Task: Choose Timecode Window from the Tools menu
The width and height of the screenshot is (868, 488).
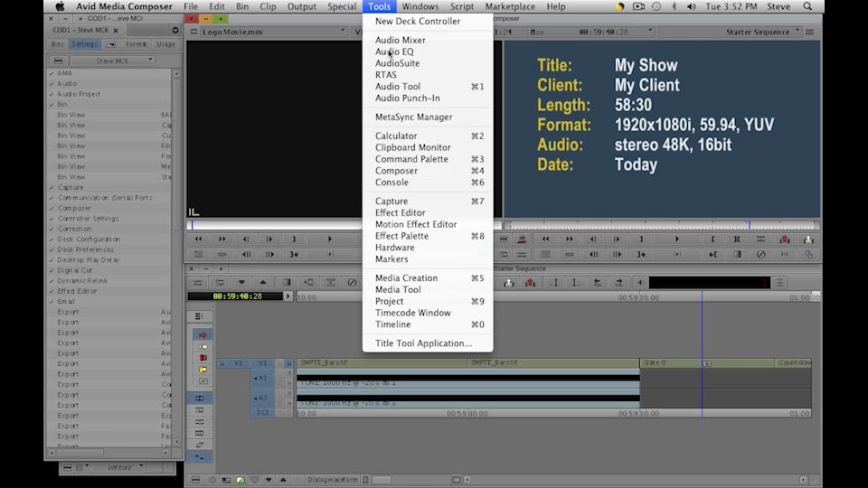Action: click(x=413, y=313)
